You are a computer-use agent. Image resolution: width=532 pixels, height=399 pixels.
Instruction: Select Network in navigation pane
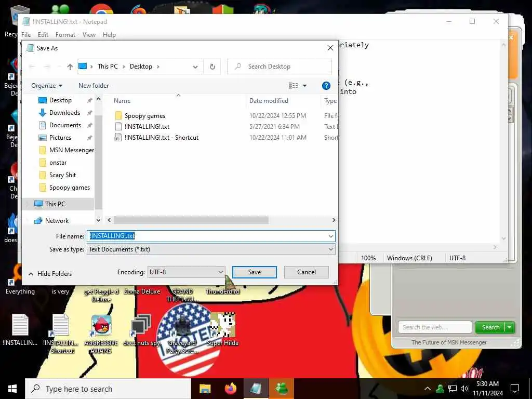click(57, 220)
